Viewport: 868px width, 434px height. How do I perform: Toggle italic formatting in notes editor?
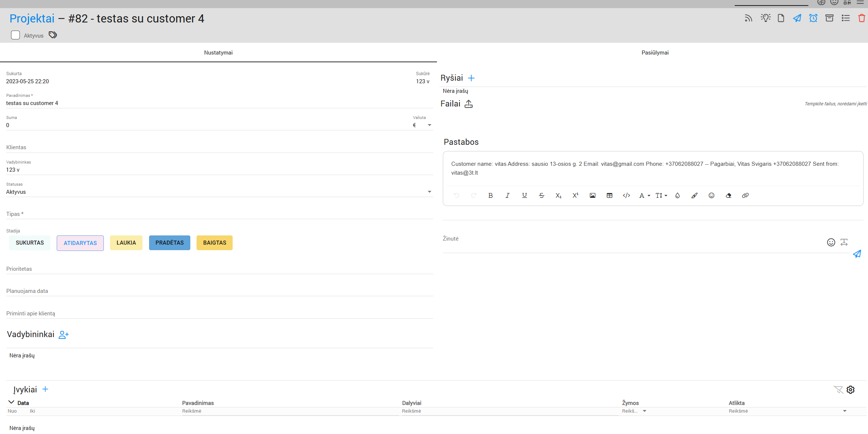pyautogui.click(x=507, y=196)
